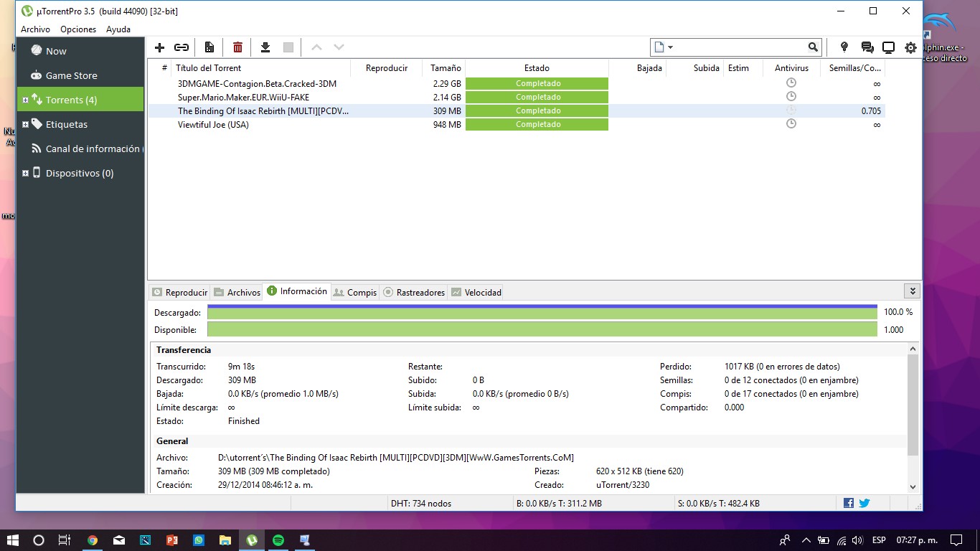Image resolution: width=980 pixels, height=551 pixels.
Task: Switch to the Información tab
Action: click(297, 291)
